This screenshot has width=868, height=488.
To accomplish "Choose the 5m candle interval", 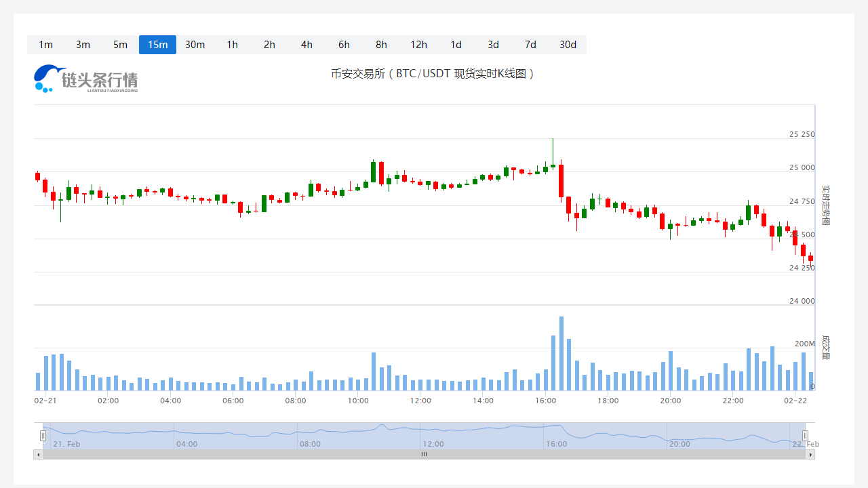I will pyautogui.click(x=120, y=45).
